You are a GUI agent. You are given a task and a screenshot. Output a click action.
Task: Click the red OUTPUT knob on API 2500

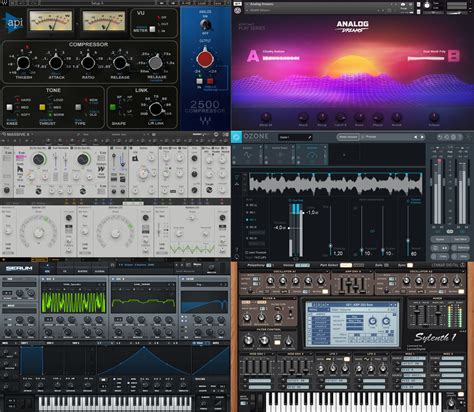[205, 58]
